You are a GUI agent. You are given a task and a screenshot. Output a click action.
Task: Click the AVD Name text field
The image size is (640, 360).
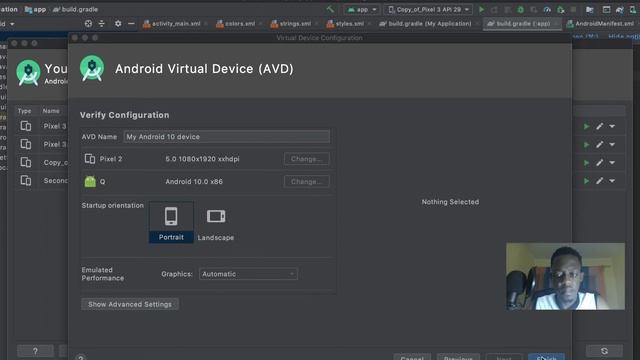tap(227, 137)
